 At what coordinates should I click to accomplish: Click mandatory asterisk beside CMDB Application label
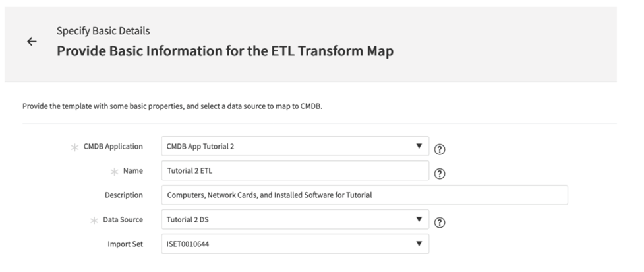(74, 147)
